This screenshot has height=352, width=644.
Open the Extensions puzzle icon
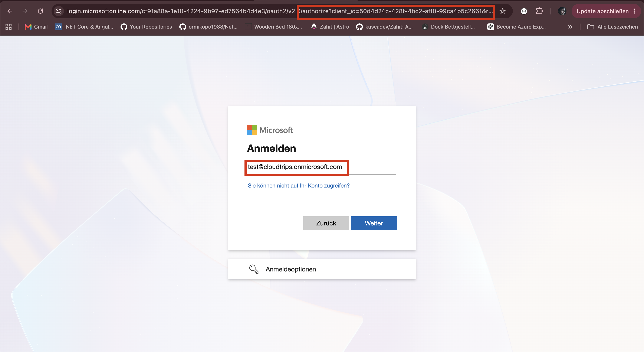(539, 11)
